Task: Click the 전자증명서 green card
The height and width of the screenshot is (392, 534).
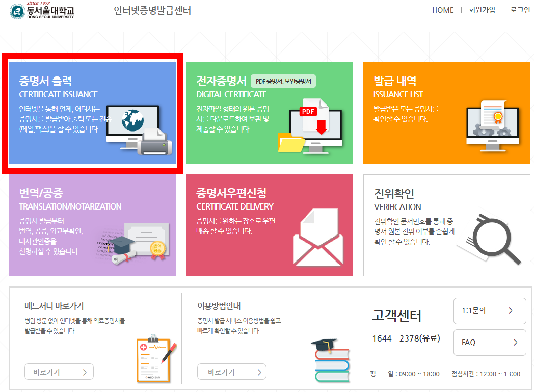Action: pos(270,112)
